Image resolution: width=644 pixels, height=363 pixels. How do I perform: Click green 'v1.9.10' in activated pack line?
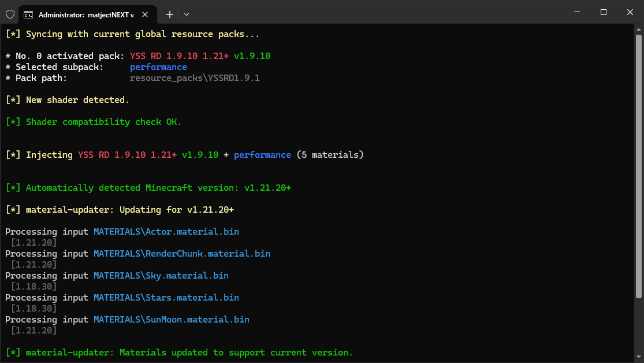coord(252,56)
